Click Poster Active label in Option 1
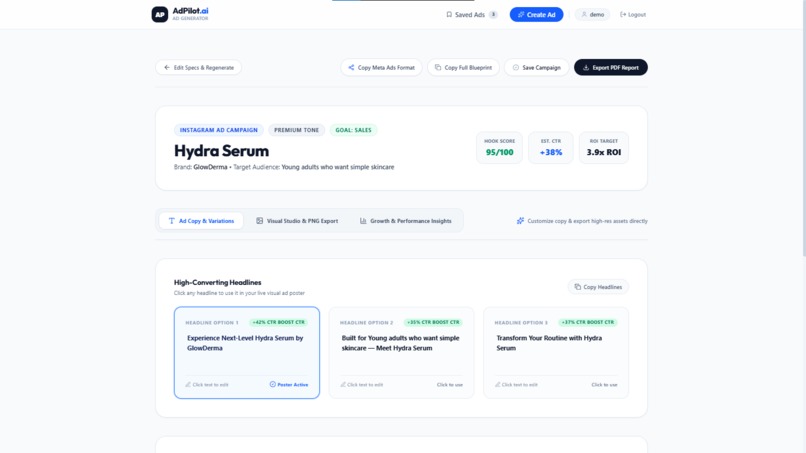This screenshot has height=453, width=806. click(x=292, y=385)
